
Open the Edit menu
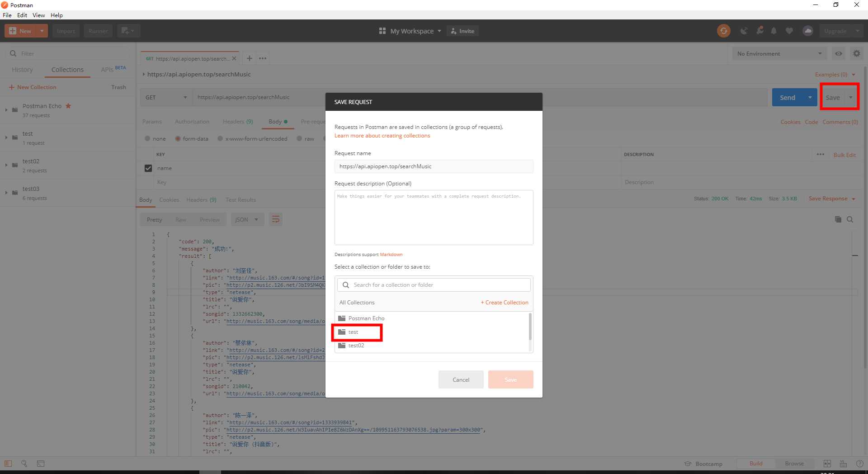(x=22, y=15)
